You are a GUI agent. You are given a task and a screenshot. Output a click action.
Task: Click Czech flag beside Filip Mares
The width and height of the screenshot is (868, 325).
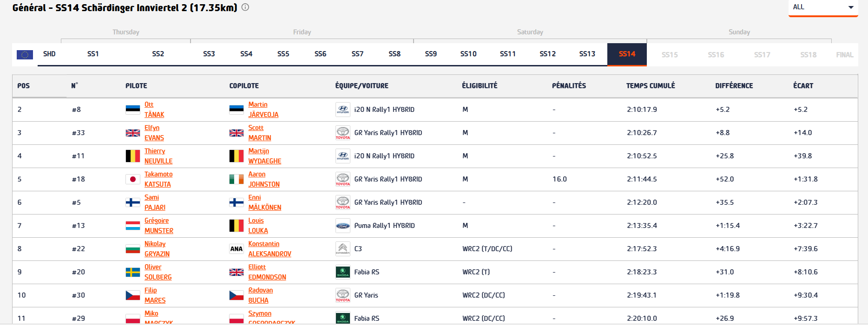133,295
